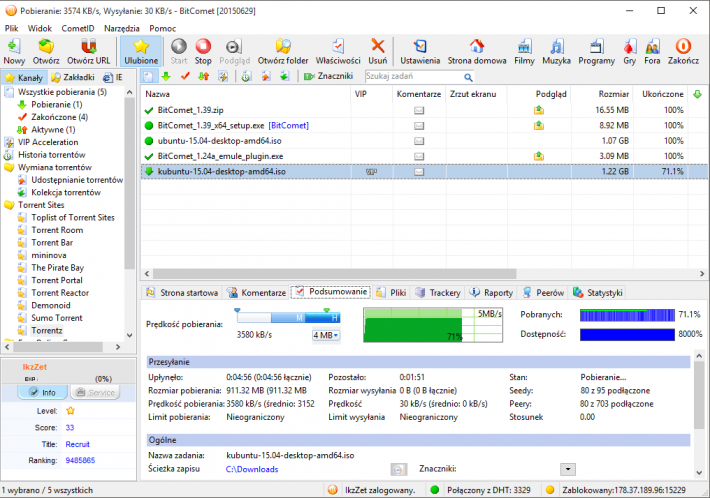
Task: Click the Start toolbar button
Action: point(179,51)
